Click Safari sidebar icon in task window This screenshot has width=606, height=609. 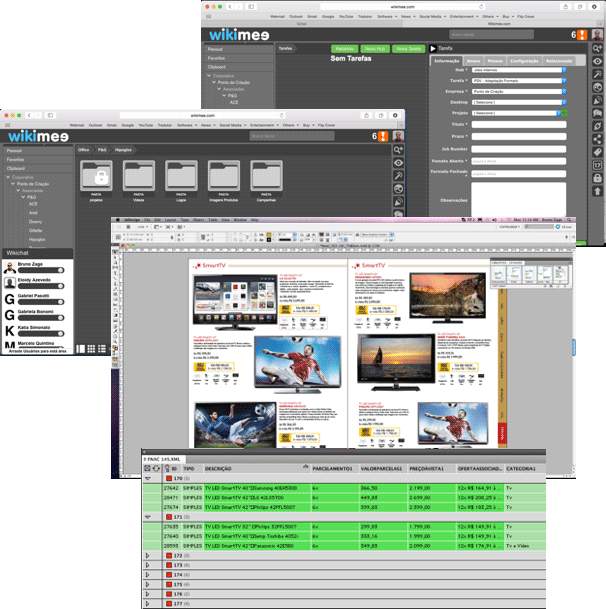click(x=251, y=7)
